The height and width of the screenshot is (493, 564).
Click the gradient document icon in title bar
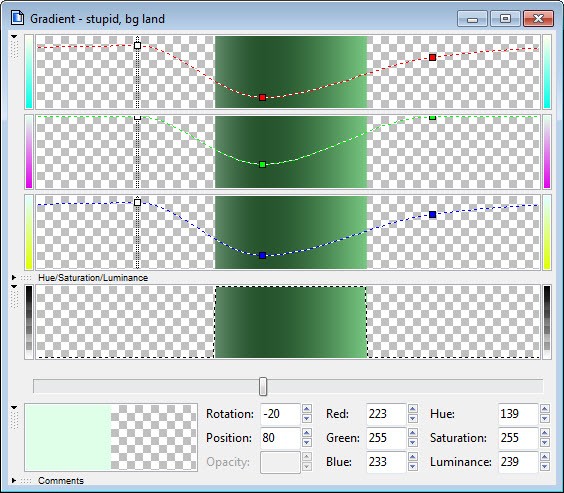pos(17,18)
